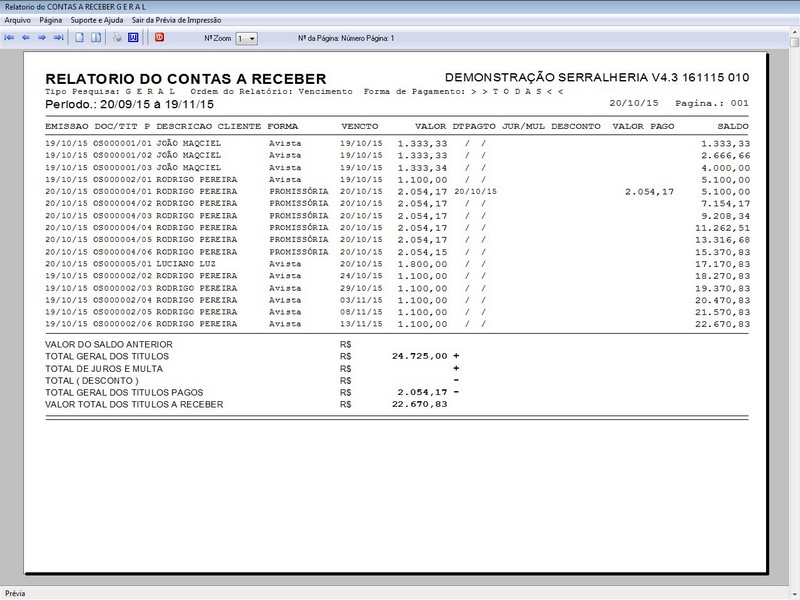Select zoom level 1 in the combo box
The height and width of the screenshot is (600, 800).
pyautogui.click(x=240, y=38)
